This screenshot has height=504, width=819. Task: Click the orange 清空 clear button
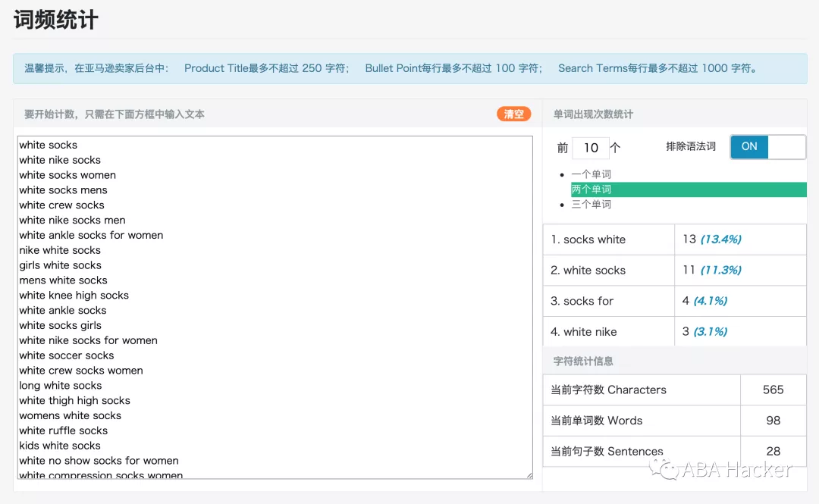coord(513,114)
